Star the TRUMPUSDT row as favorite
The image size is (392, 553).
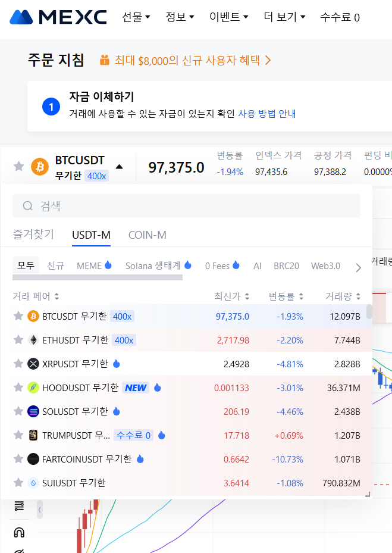(x=18, y=435)
